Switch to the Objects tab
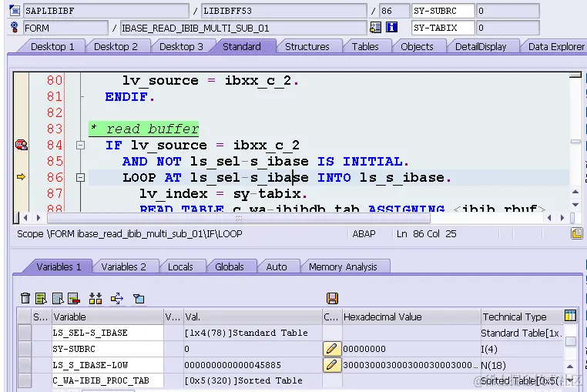Viewport: 587px width, 392px height. tap(417, 46)
